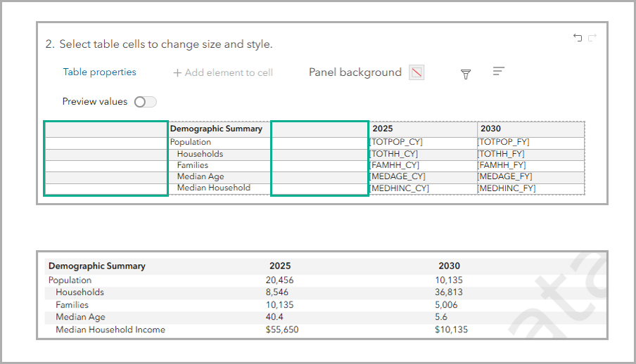Select the 2025 column header cell
Viewport: 636px width, 364px height.
(x=422, y=129)
